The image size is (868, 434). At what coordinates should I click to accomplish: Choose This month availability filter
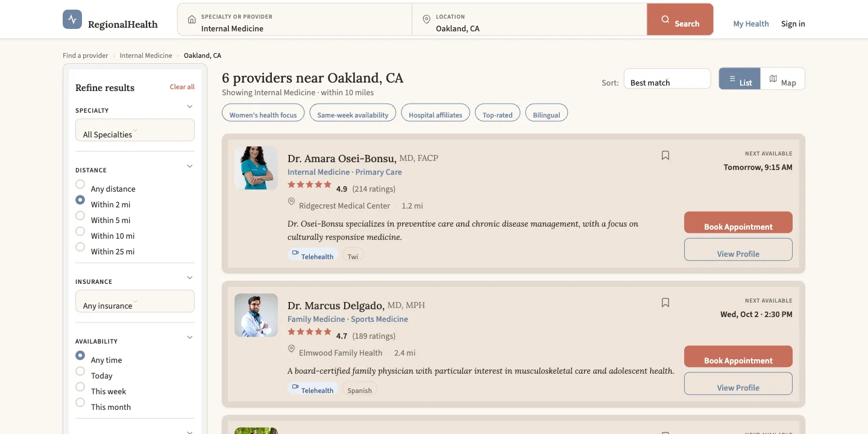click(x=80, y=403)
